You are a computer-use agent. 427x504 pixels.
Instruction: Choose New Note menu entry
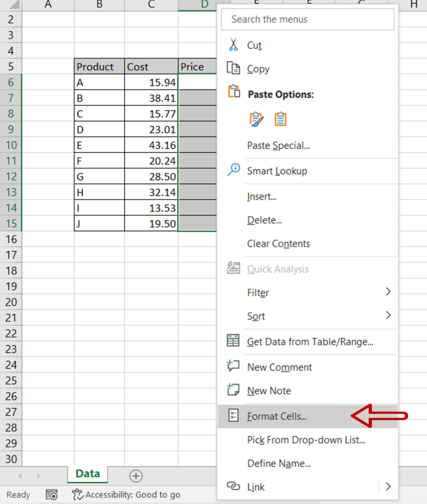pyautogui.click(x=307, y=390)
